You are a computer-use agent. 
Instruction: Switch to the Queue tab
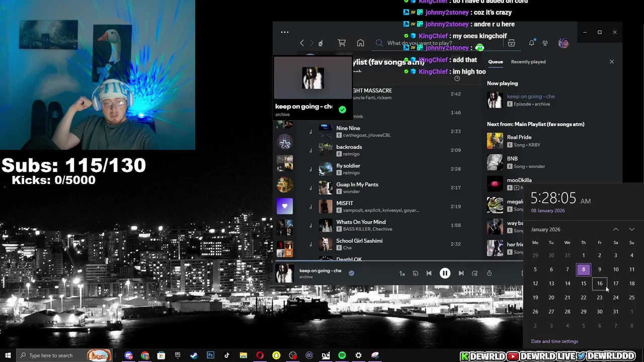(x=495, y=62)
